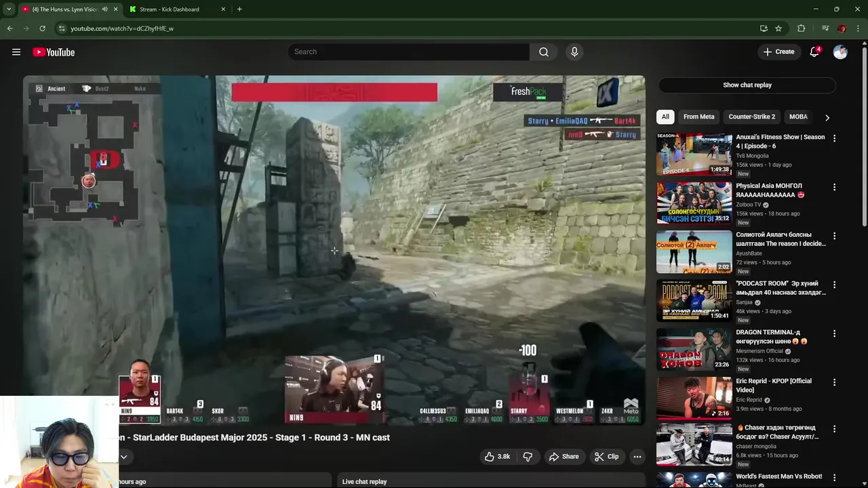Image resolution: width=868 pixels, height=488 pixels.
Task: Open Chrome three-dot menu
Action: 858,28
